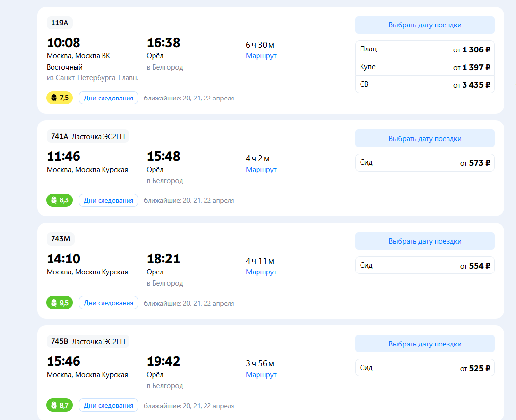Click the green 8,7 rating badge
Image resolution: width=516 pixels, height=420 pixels.
click(x=59, y=405)
